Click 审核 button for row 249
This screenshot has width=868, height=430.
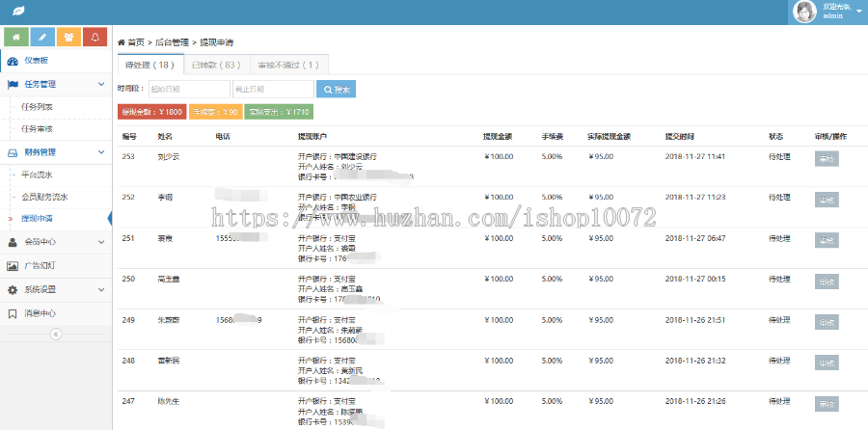tap(827, 322)
